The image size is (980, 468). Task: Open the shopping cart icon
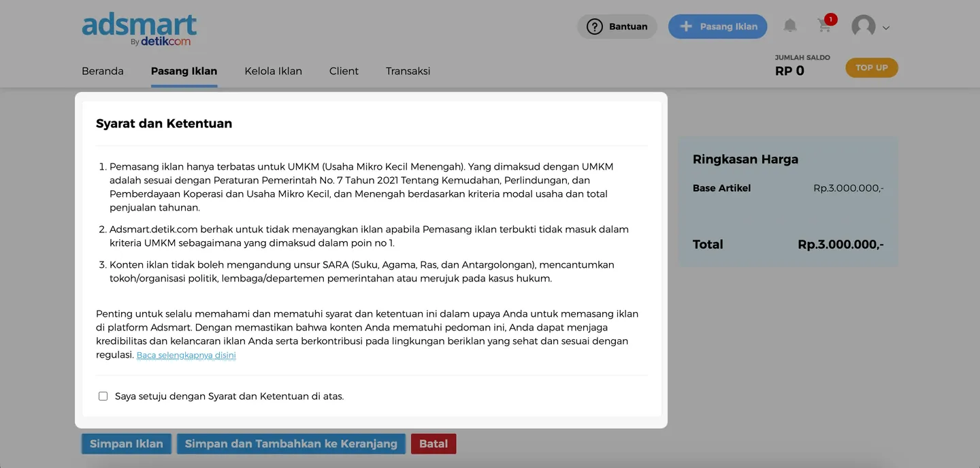click(x=824, y=27)
